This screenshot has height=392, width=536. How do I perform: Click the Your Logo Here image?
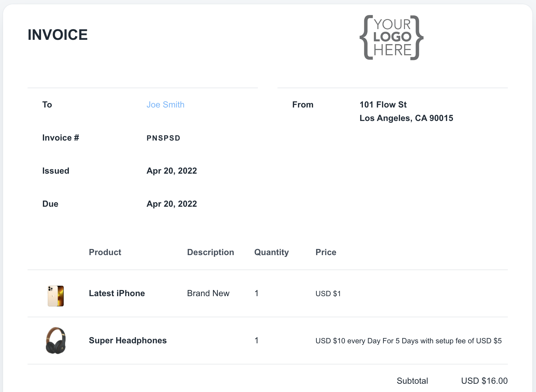click(x=391, y=38)
